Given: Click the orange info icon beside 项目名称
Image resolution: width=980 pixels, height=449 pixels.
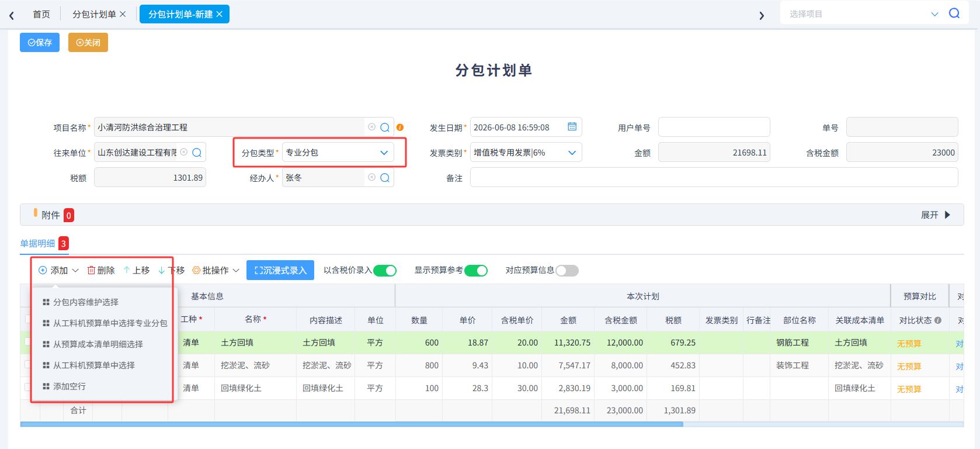Looking at the screenshot, I should [x=400, y=127].
